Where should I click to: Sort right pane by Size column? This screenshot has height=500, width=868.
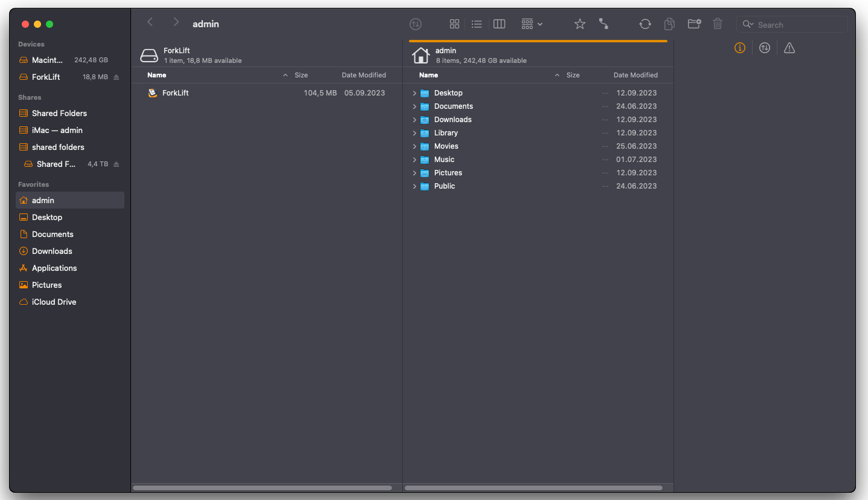tap(573, 75)
